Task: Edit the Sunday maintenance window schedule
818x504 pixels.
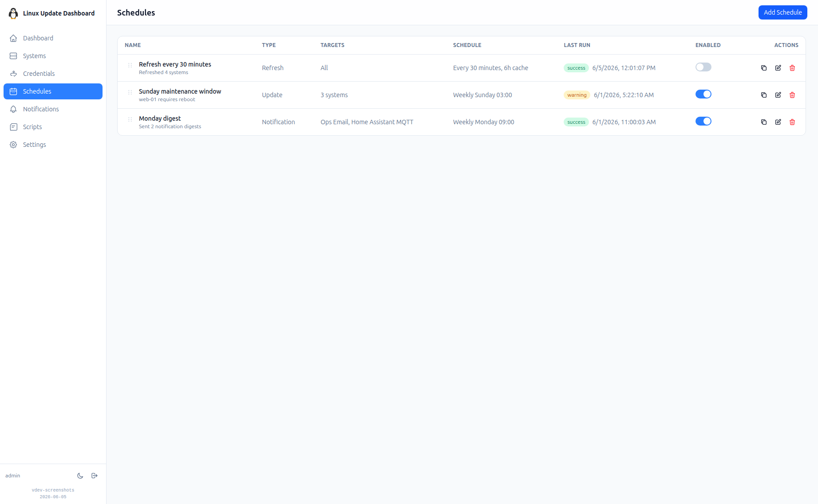Action: [x=778, y=95]
